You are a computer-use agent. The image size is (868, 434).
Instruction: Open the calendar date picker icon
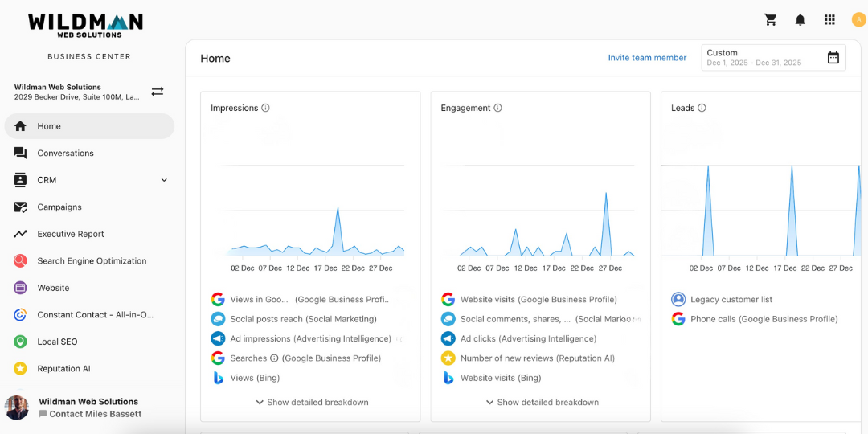click(x=833, y=58)
